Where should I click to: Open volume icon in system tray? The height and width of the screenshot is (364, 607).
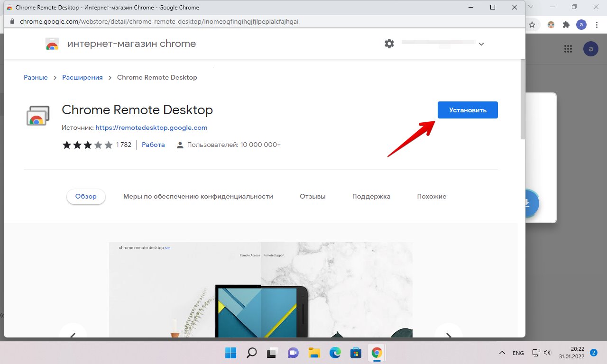click(547, 353)
